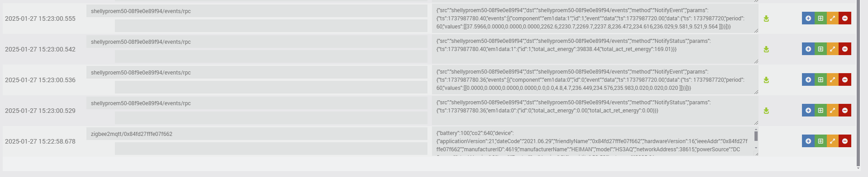Screen dimensions: 868x177
Task: Click orange expand icon on the 15:23:00.536 row
Action: pos(832,79)
